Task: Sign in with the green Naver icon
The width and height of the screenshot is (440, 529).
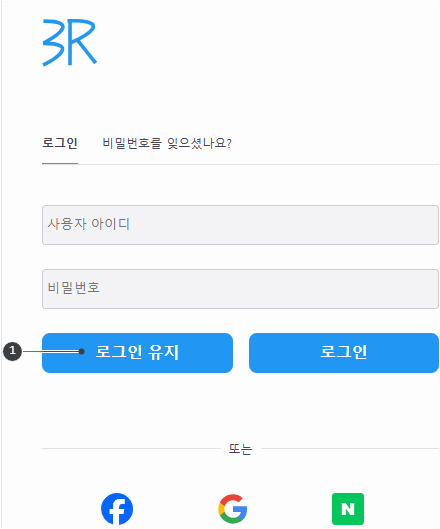Action: tap(348, 509)
